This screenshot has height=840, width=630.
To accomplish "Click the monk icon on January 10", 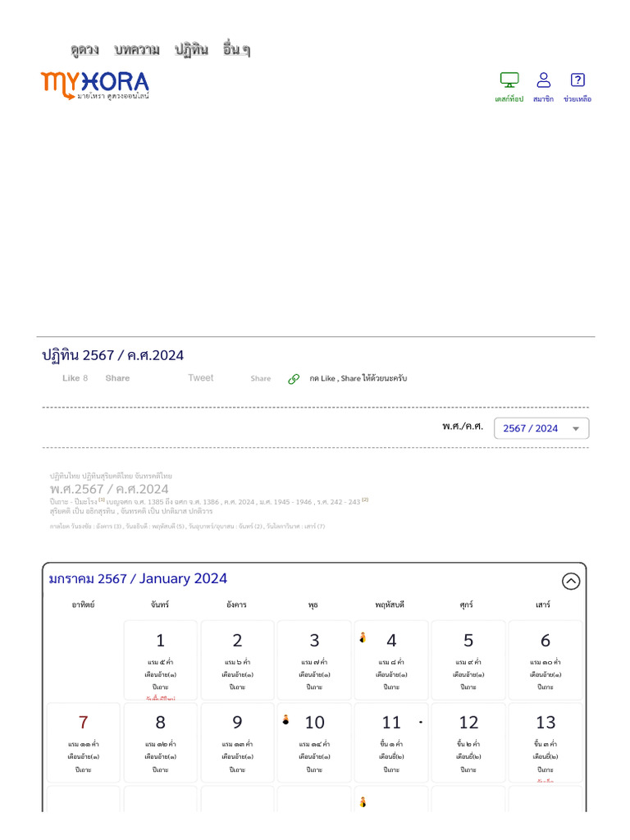I will click(x=285, y=719).
